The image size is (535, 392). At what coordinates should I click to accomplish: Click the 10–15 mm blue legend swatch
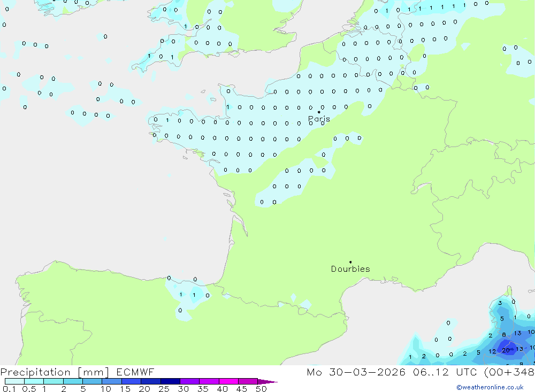point(112,381)
